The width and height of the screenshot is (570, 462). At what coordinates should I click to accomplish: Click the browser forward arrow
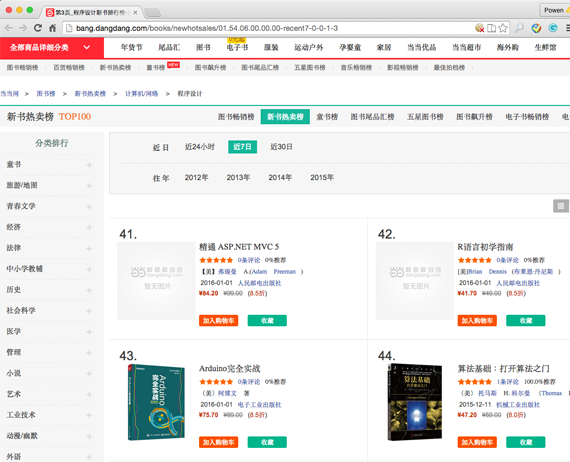pos(23,28)
